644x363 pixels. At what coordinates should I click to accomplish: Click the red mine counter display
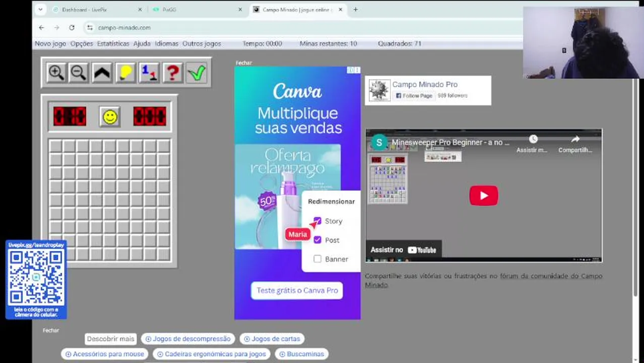coord(70,116)
